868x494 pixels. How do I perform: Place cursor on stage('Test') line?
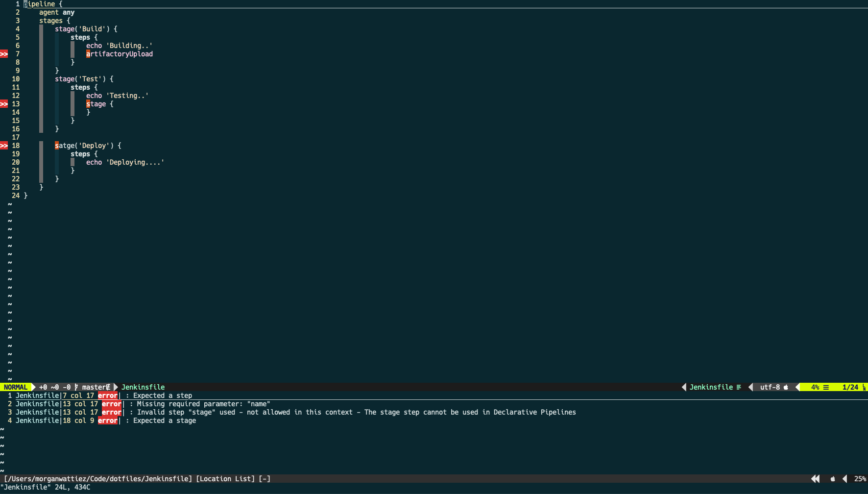(x=84, y=79)
